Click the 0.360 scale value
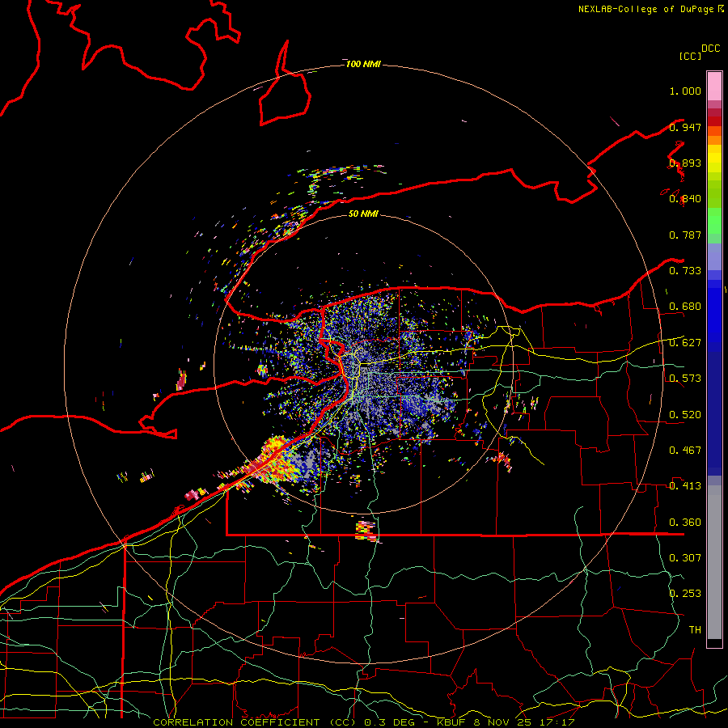Screen dimensions: 728x728 [x=685, y=523]
